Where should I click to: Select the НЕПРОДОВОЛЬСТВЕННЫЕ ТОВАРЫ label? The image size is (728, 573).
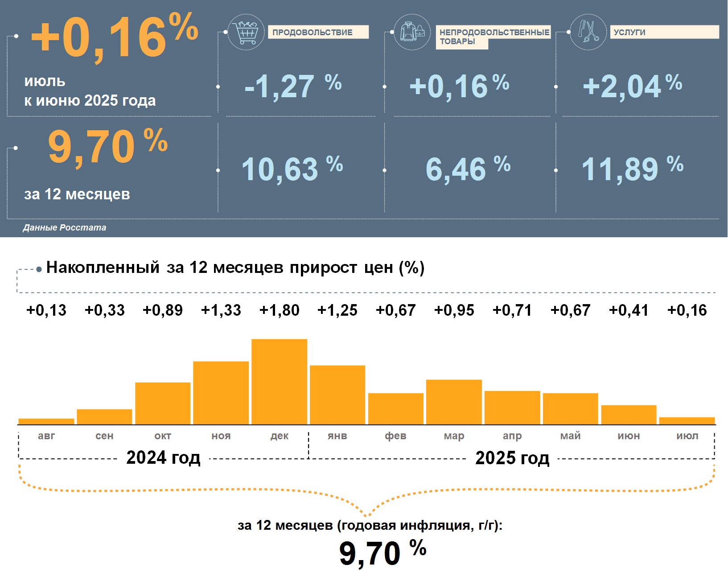click(x=494, y=37)
